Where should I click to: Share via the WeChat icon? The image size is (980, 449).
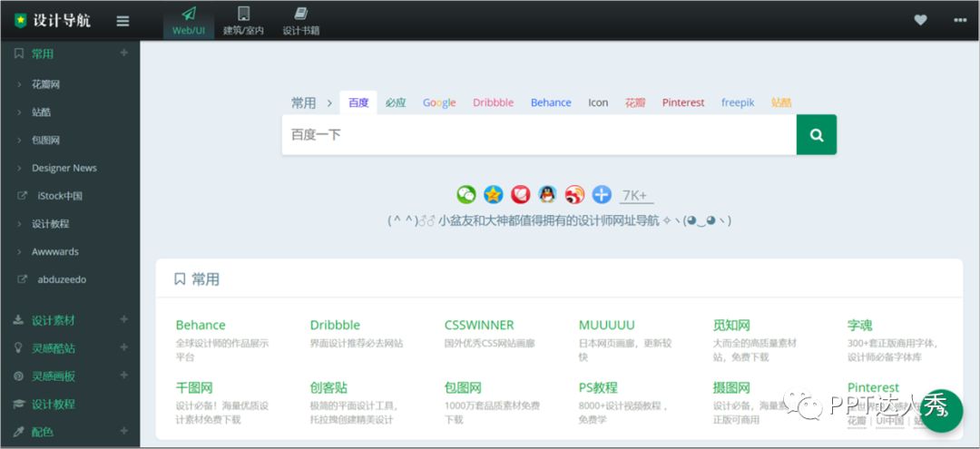(466, 195)
